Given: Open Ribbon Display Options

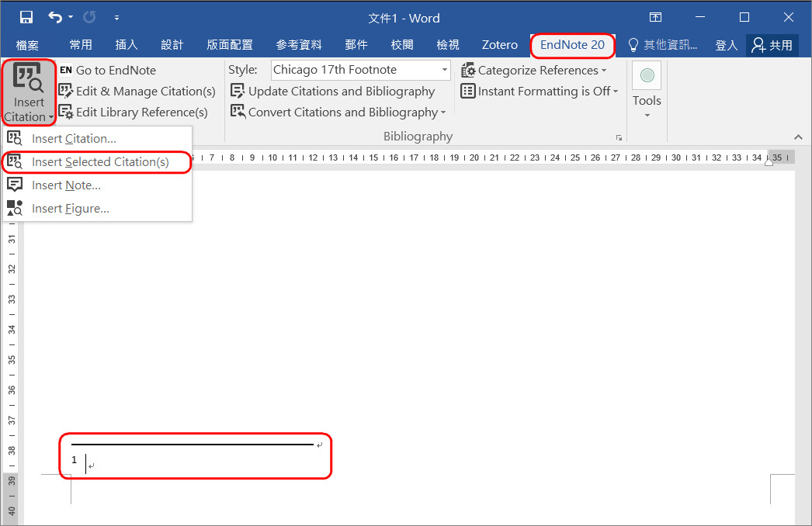Looking at the screenshot, I should point(655,17).
